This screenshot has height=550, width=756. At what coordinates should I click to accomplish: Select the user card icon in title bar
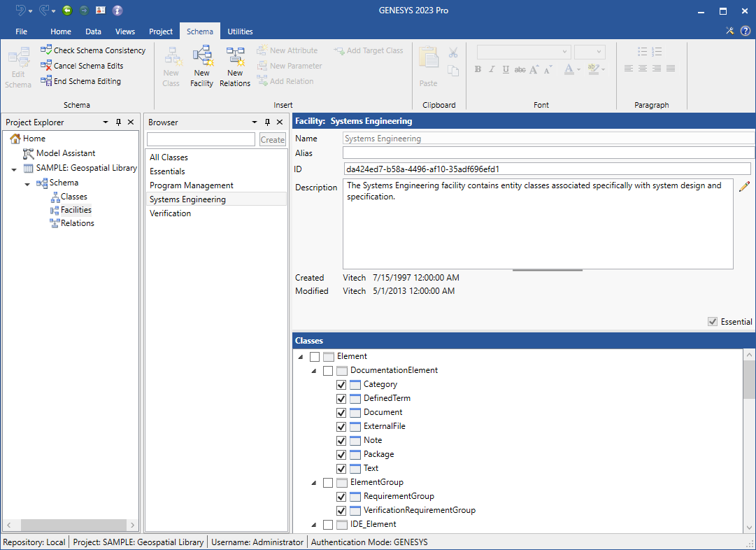(x=100, y=10)
